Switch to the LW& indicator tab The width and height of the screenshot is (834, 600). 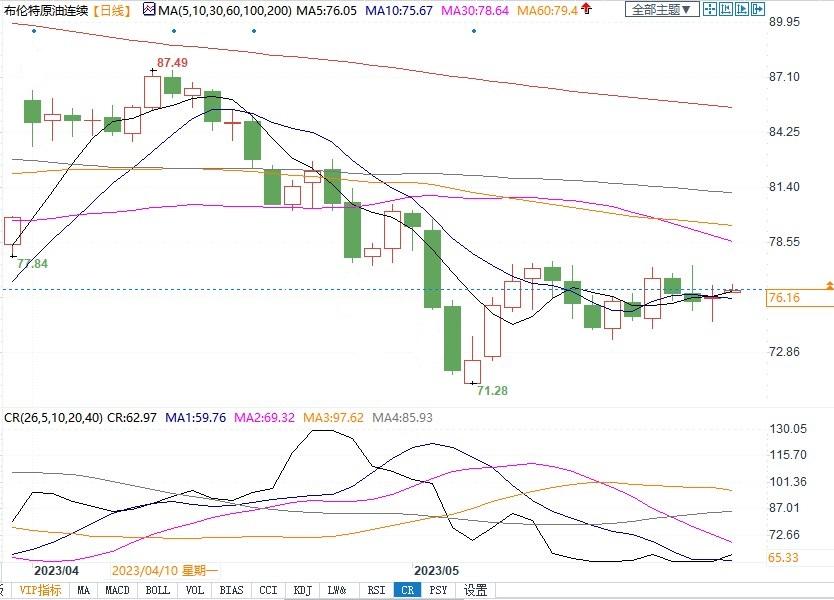[337, 590]
